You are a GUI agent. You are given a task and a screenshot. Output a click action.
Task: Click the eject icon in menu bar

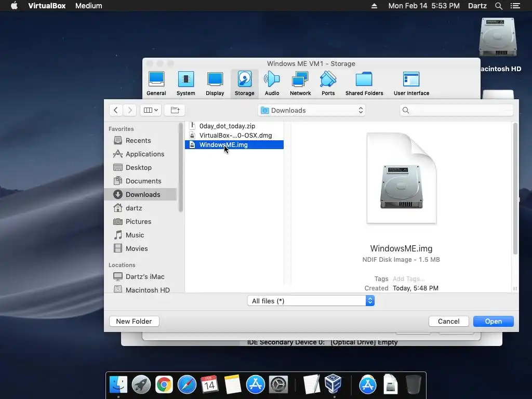pos(374,6)
